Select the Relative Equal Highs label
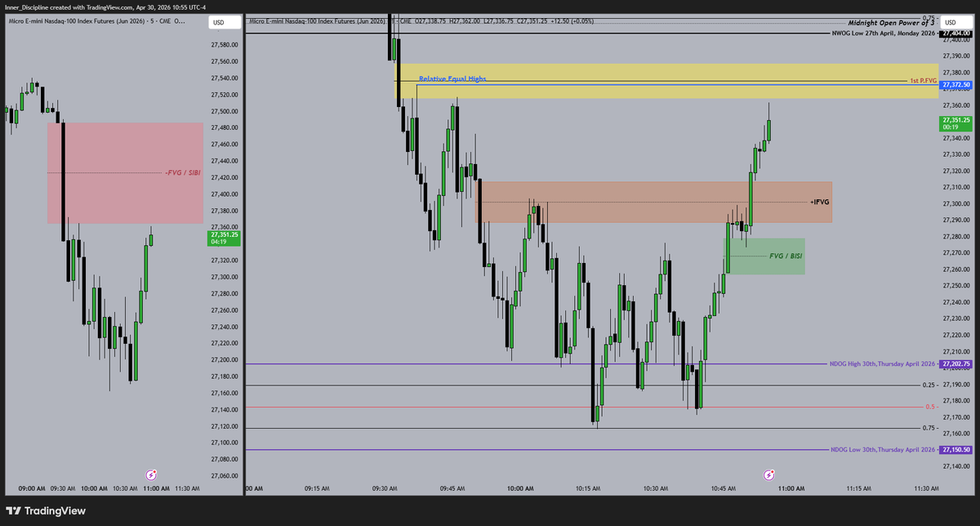Viewport: 980px width, 526px height. click(x=452, y=79)
